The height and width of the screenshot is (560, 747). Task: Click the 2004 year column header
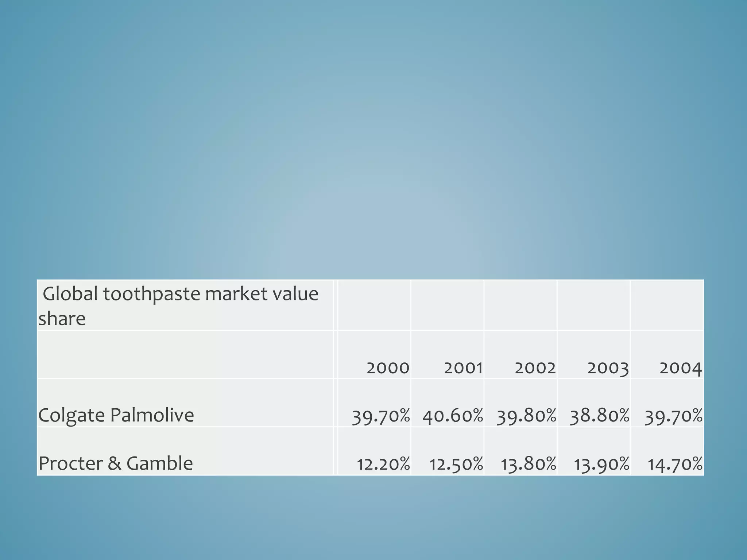coord(667,355)
